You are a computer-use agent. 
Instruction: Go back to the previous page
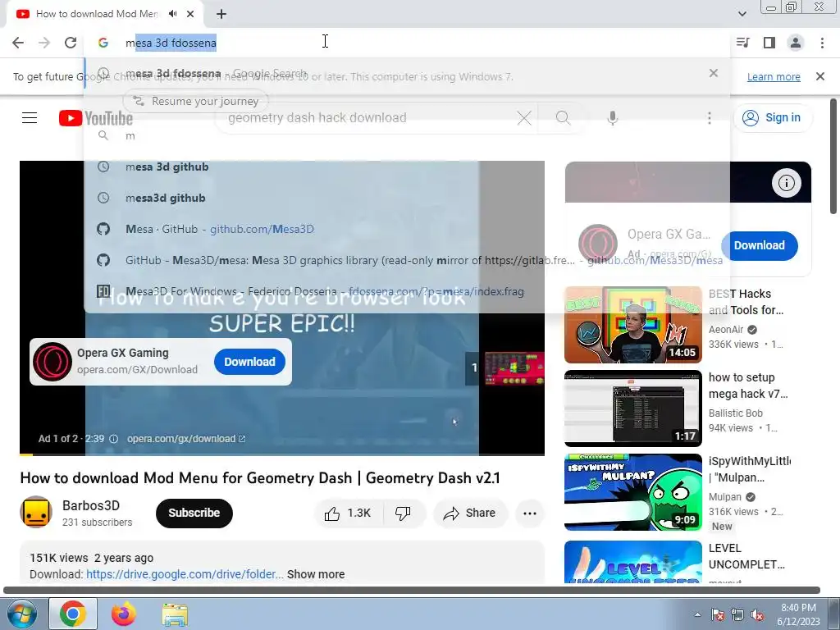pyautogui.click(x=18, y=43)
